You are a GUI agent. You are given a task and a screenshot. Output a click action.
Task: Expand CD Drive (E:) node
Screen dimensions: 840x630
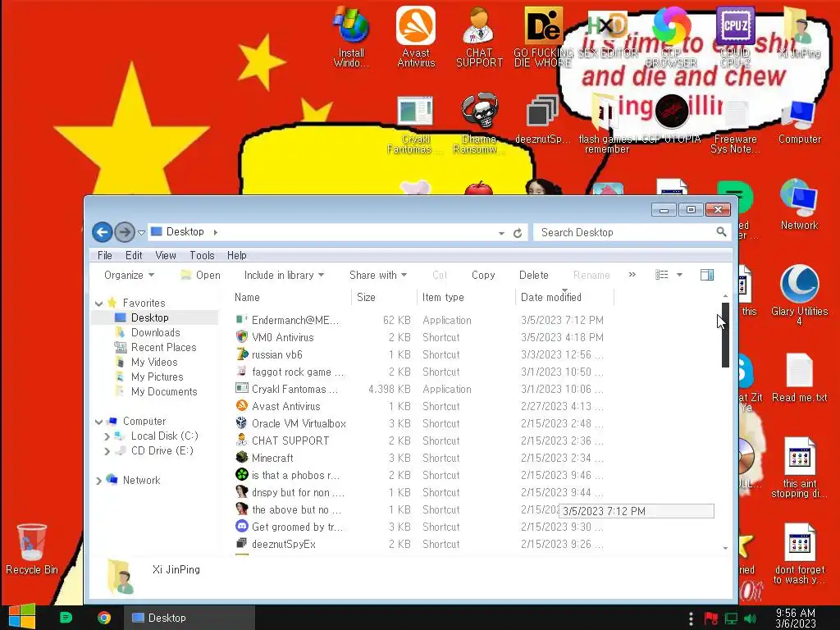pos(107,451)
